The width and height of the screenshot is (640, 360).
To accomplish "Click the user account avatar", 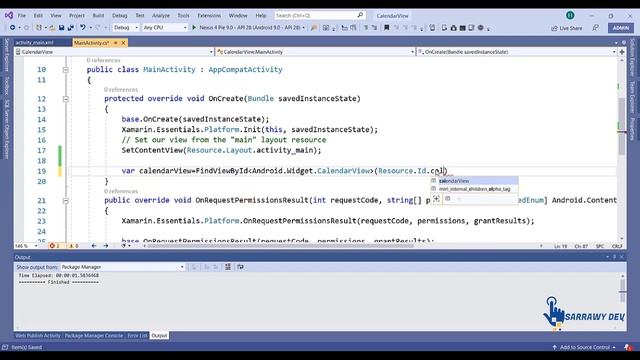I will click(x=570, y=16).
